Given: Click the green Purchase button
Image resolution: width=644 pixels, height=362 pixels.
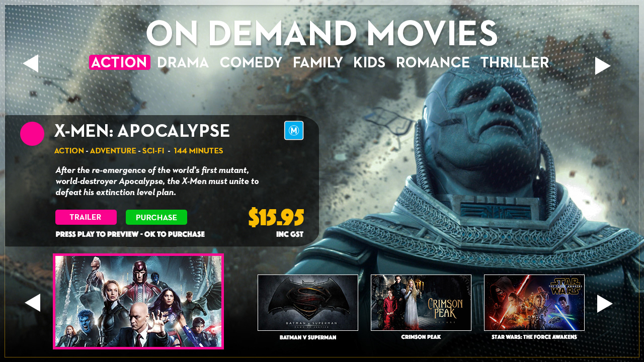Looking at the screenshot, I should [156, 217].
